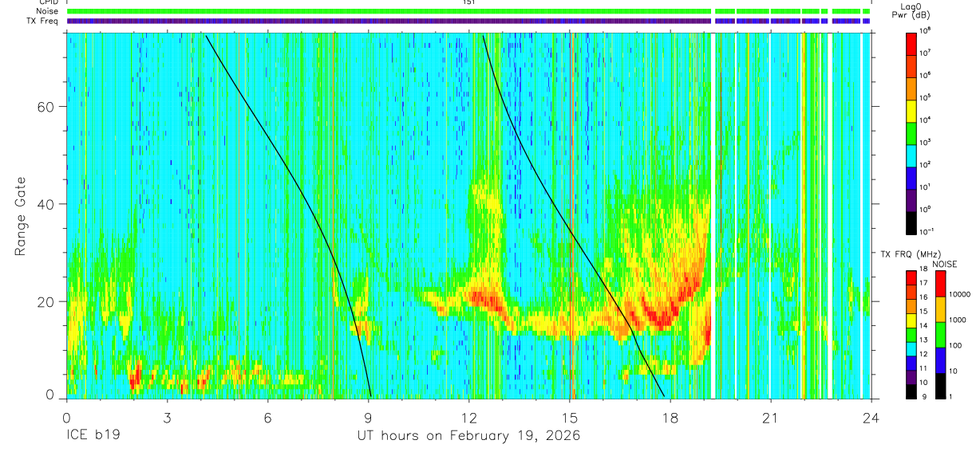Screen dimensions: 980x452
Task: Click the "TX FRQ (MHz)" colorbar title
Action: click(911, 254)
